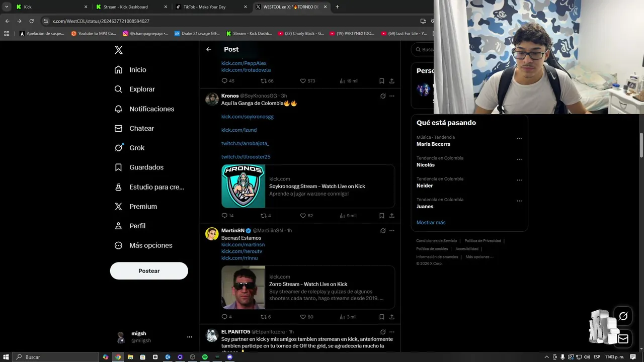Like the Kronos post
Image resolution: width=644 pixels, height=362 pixels.
tap(303, 216)
